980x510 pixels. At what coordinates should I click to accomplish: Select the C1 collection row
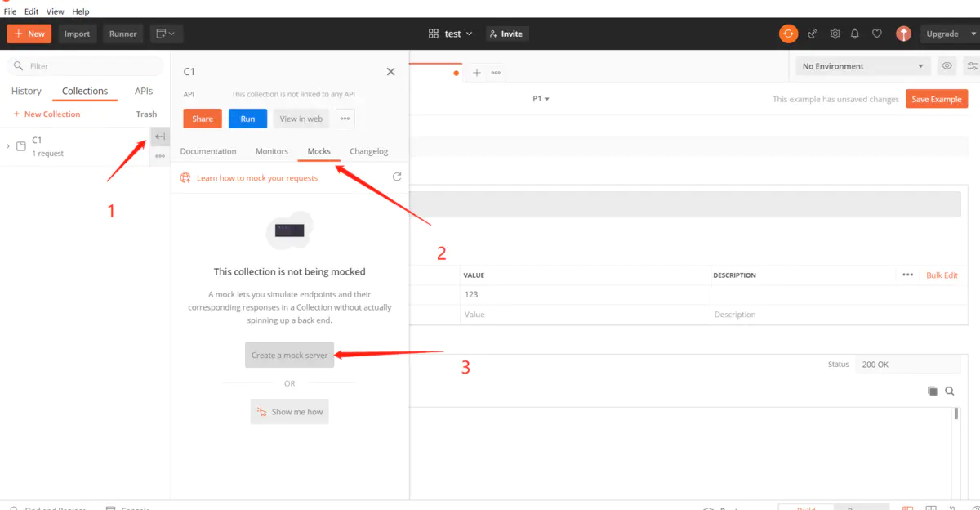click(x=74, y=146)
